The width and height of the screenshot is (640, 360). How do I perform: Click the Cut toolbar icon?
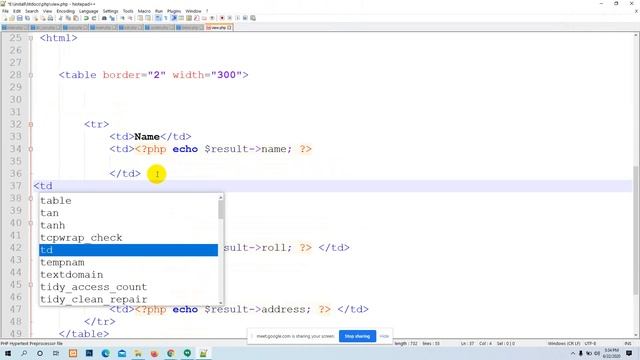[60, 18]
